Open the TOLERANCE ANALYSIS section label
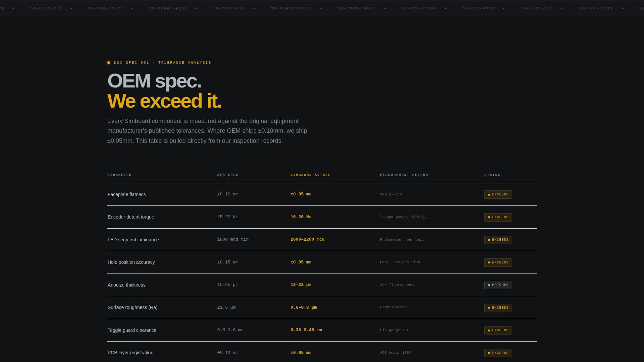Viewport: 644px width, 362px height. coord(184,63)
